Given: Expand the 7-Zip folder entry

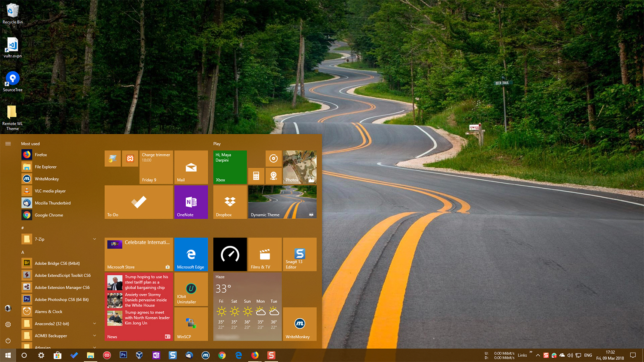Looking at the screenshot, I should (94, 239).
